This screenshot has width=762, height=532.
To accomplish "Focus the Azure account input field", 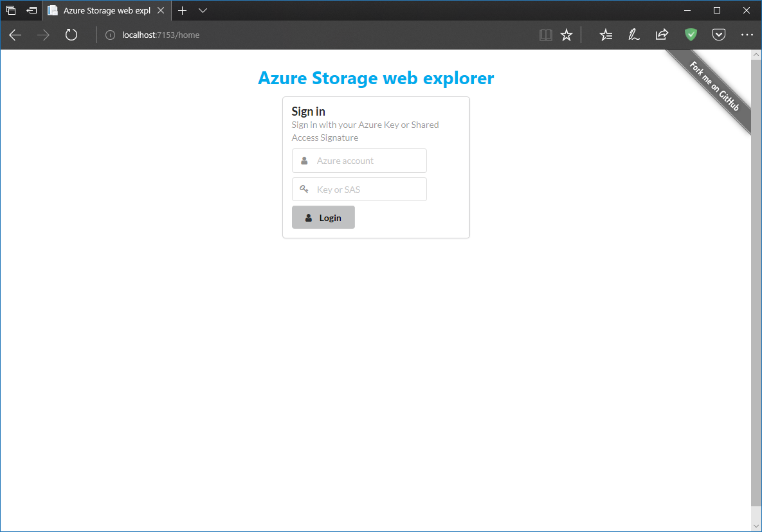I will pos(359,161).
